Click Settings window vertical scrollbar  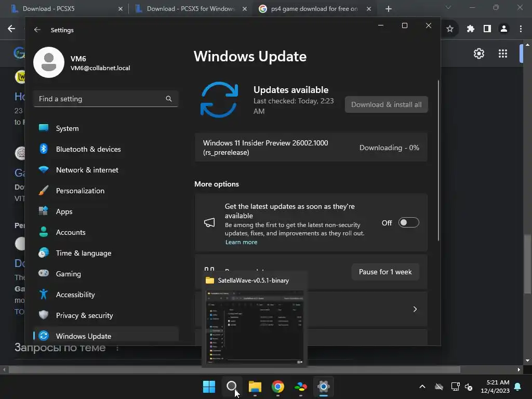click(438, 161)
